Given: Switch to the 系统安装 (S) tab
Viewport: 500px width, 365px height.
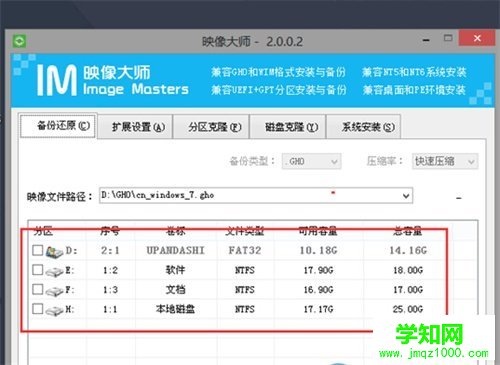Looking at the screenshot, I should coord(364,127).
